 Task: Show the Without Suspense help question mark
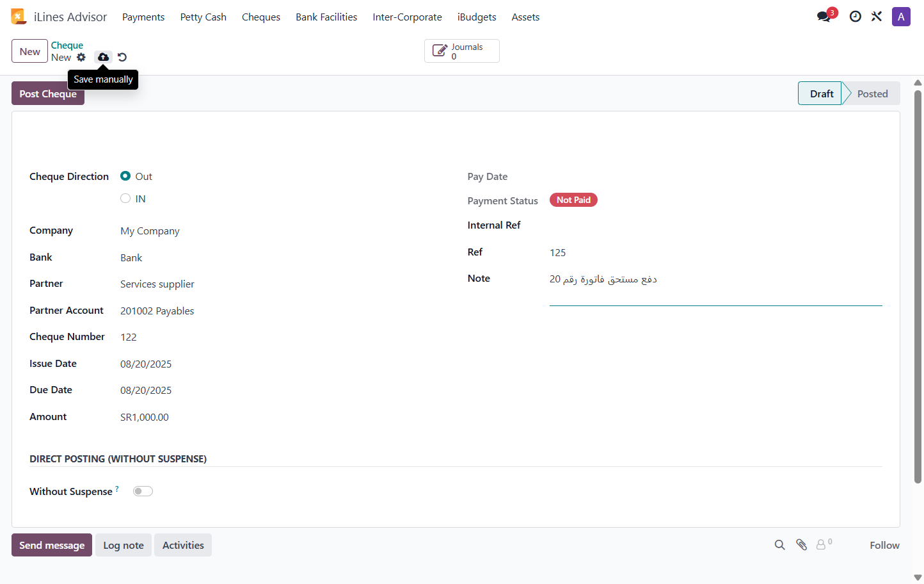click(x=117, y=489)
